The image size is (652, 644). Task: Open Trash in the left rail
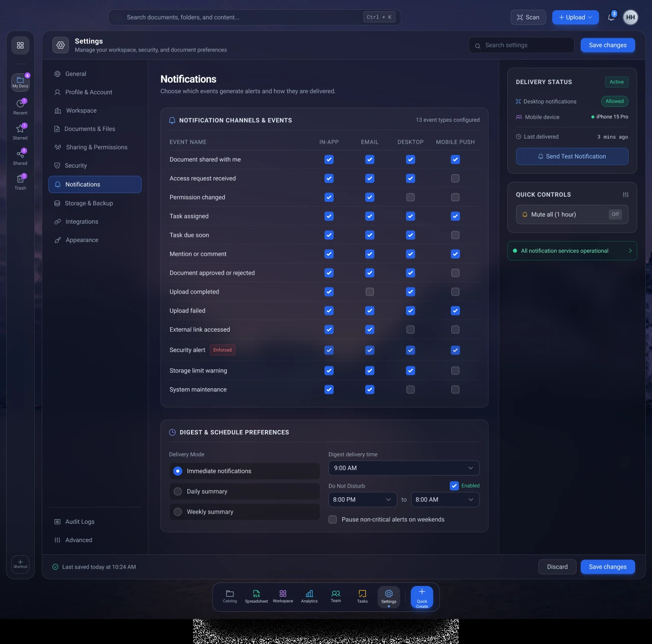[20, 182]
